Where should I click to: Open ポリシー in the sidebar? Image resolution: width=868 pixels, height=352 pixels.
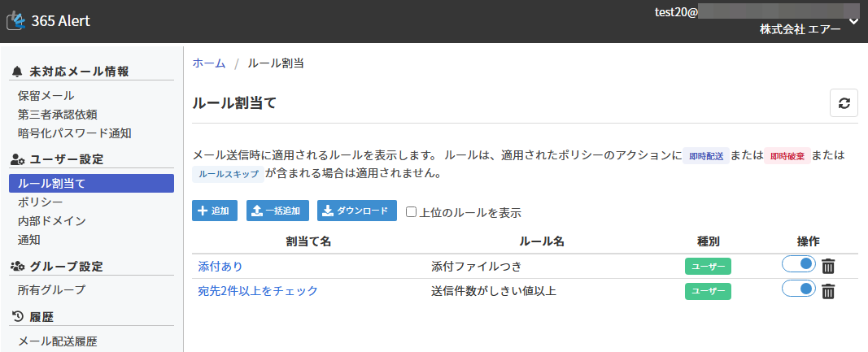(40, 202)
